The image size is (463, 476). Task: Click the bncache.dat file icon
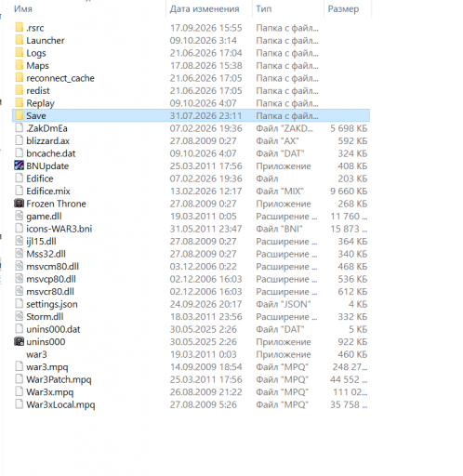pos(20,152)
